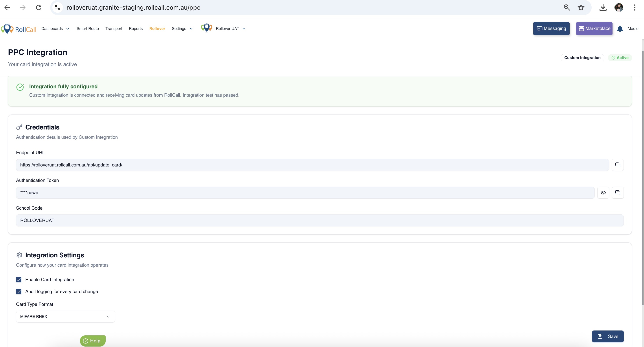
Task: Open the Marketplace button
Action: click(594, 29)
